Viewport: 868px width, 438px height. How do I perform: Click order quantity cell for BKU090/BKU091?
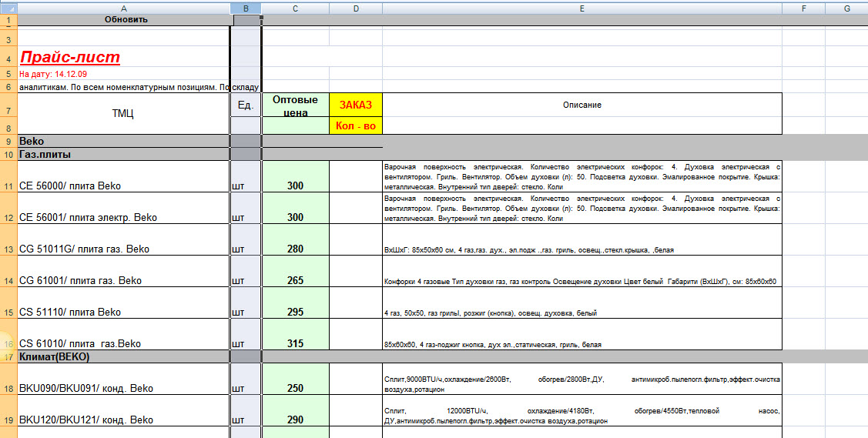(355, 379)
